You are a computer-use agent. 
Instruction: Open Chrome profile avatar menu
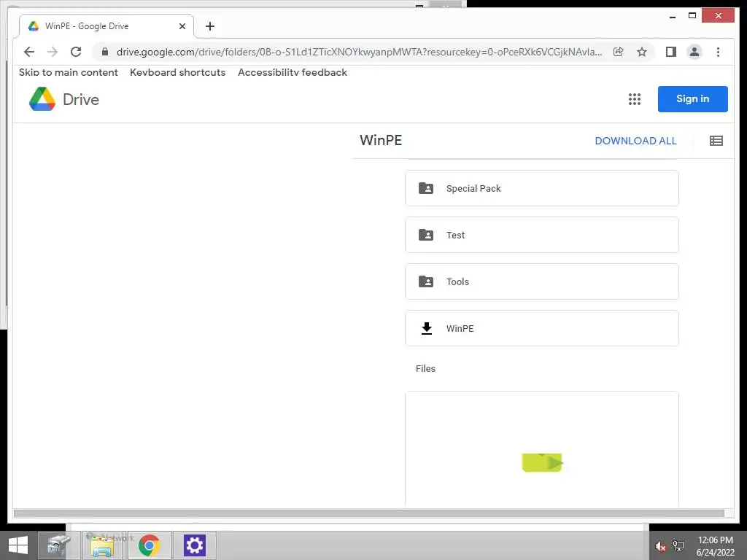[694, 52]
